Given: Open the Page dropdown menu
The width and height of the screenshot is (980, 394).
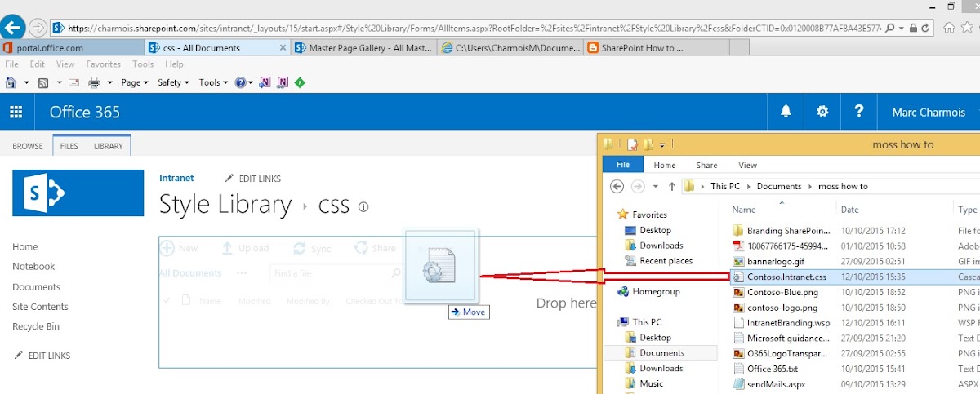Looking at the screenshot, I should (135, 82).
